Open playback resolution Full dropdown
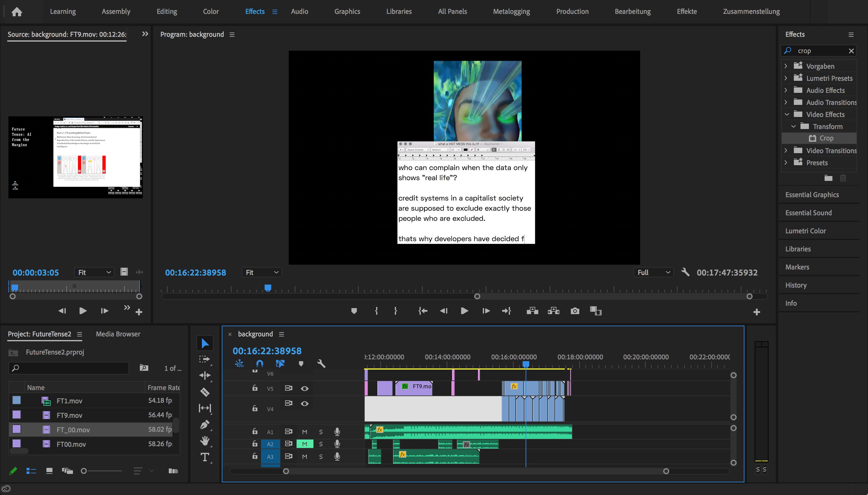Image resolution: width=868 pixels, height=495 pixels. coord(653,272)
